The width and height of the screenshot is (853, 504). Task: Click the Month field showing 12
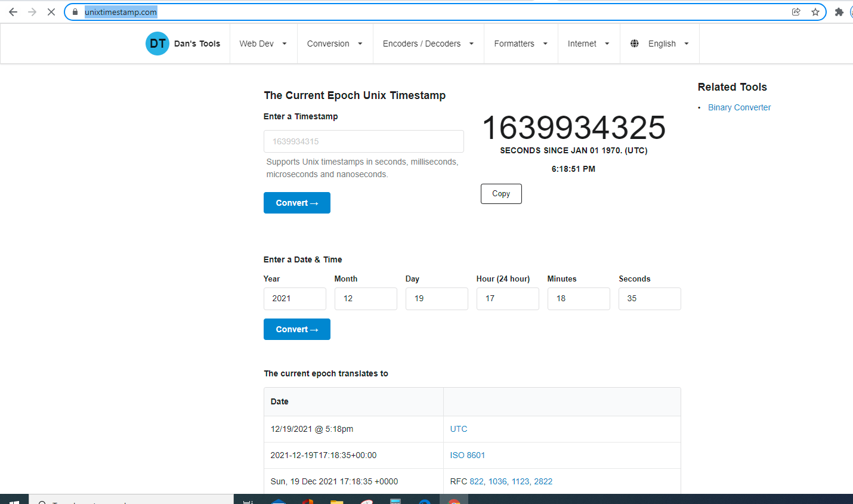(x=366, y=299)
